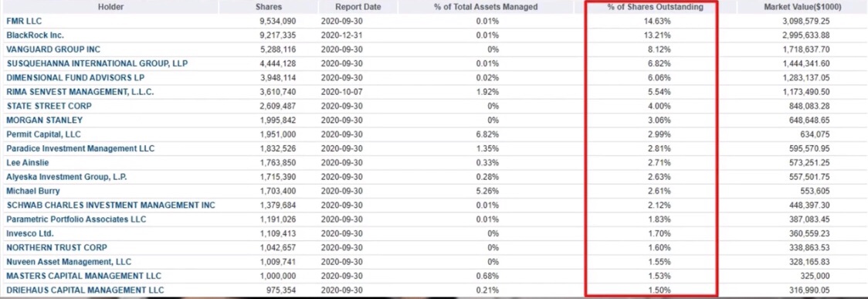Sort by % of Total Assets Managed

pyautogui.click(x=486, y=7)
